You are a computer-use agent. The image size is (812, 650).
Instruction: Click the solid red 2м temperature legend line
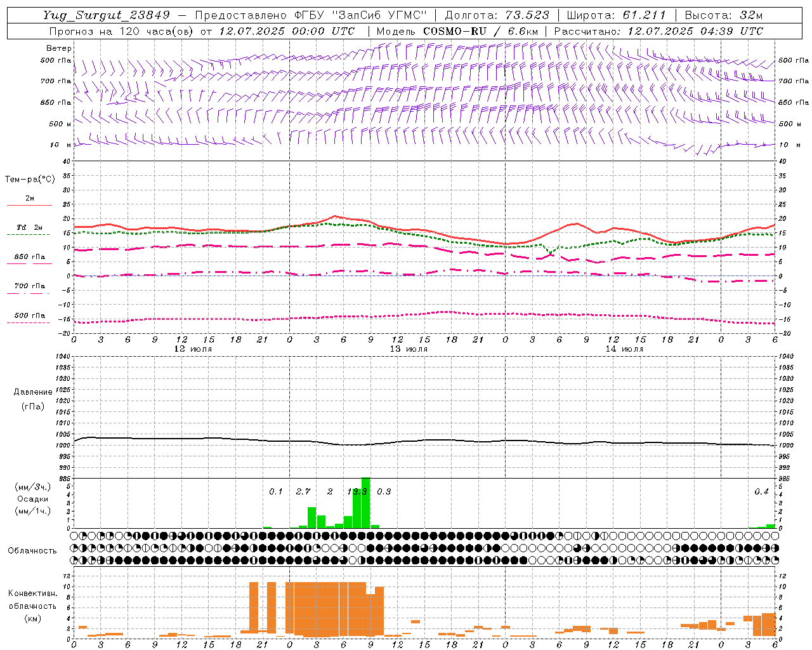click(29, 206)
